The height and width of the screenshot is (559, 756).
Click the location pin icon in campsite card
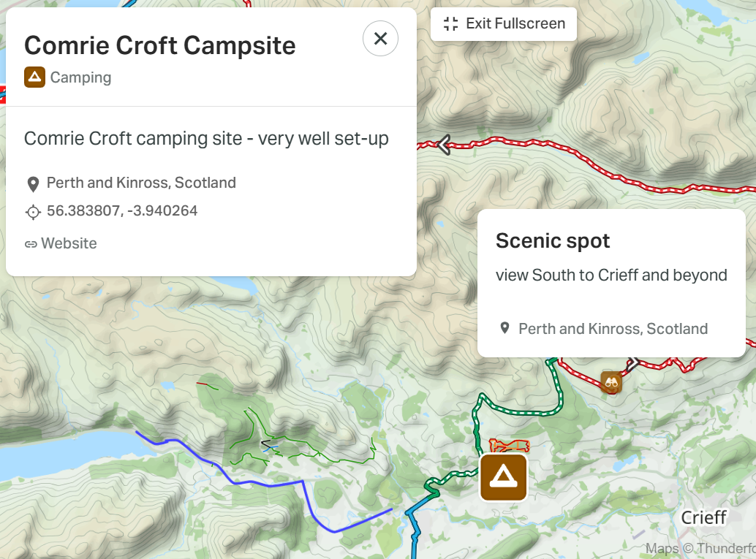(34, 184)
